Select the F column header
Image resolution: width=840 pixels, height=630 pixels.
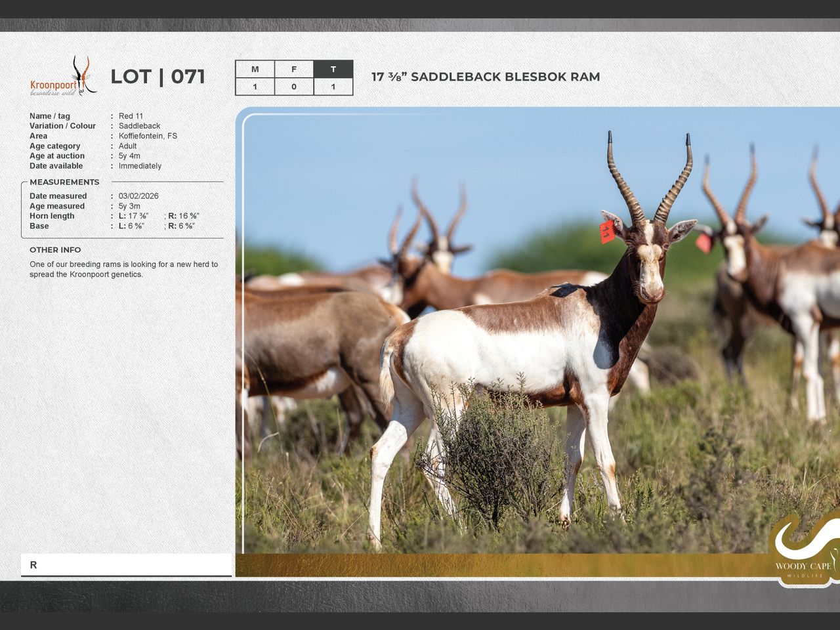pos(294,70)
